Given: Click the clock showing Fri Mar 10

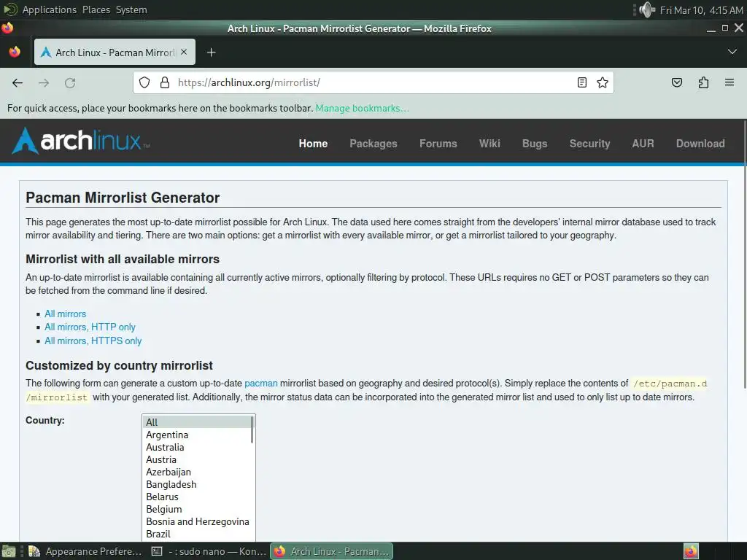Looking at the screenshot, I should 701,10.
